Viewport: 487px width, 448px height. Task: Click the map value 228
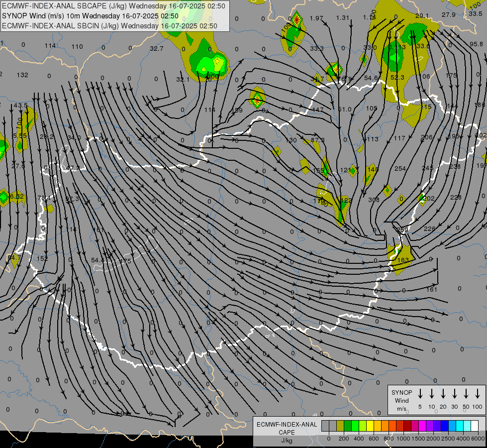pyautogui.click(x=456, y=198)
